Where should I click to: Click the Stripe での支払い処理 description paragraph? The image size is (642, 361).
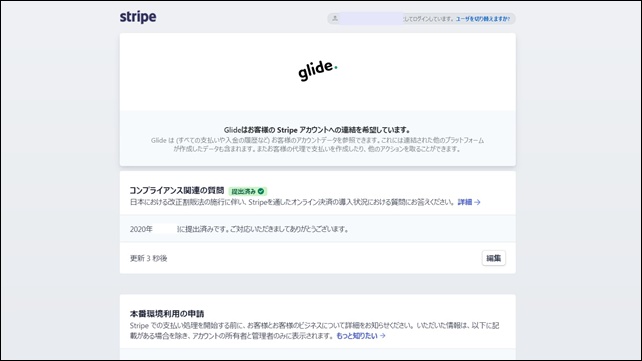[x=314, y=331]
